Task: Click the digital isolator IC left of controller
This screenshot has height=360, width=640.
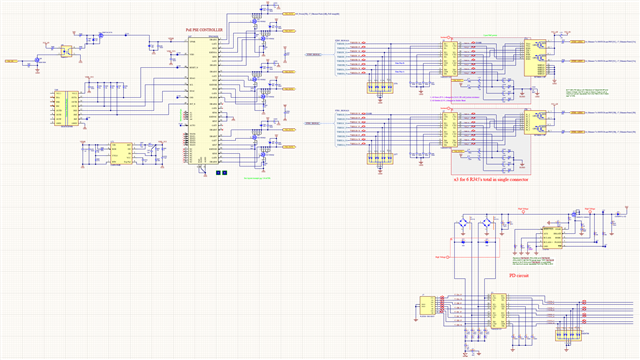Action: point(67,108)
